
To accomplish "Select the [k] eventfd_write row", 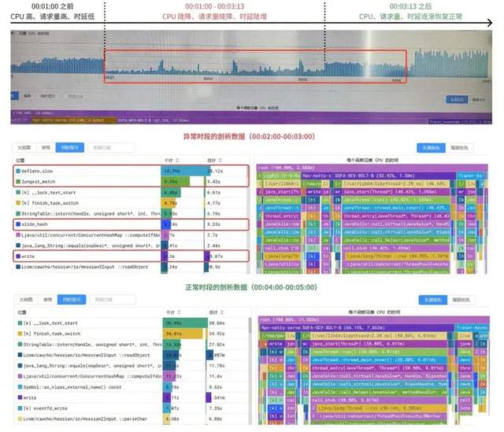I will (x=132, y=408).
